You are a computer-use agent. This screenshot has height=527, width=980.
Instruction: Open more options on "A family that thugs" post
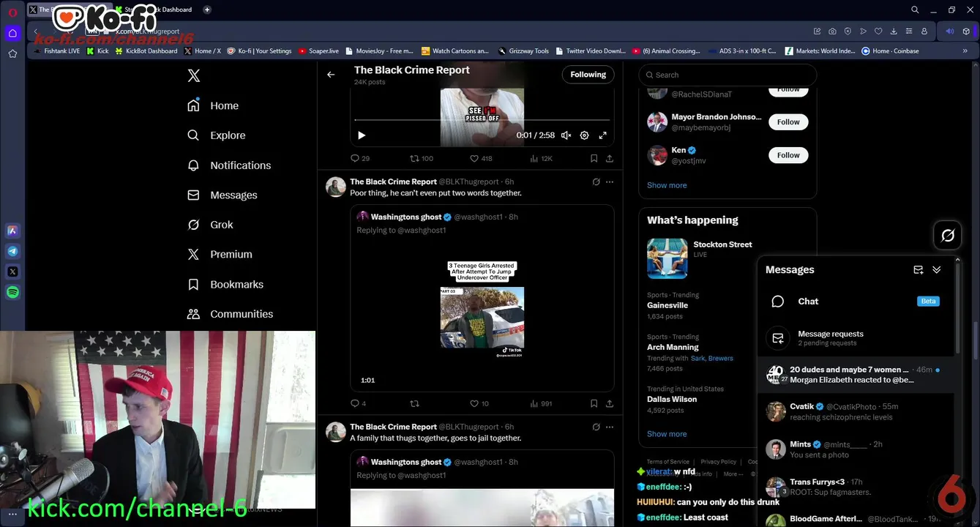[x=610, y=427]
